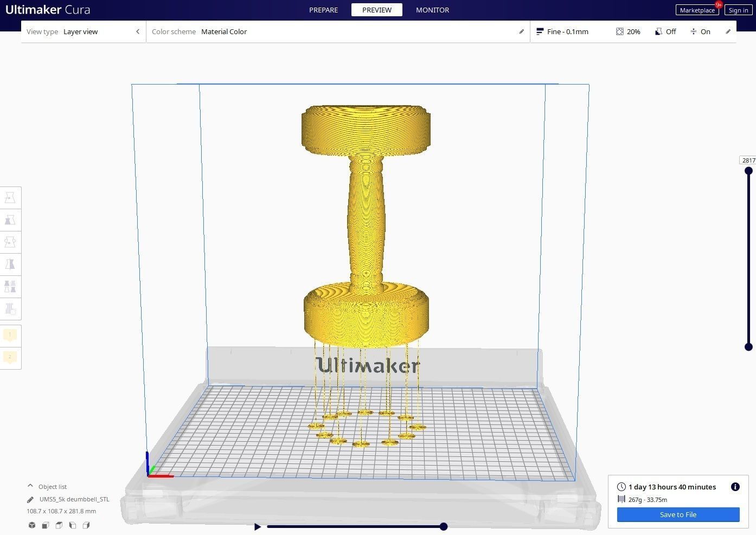Click Save to File
This screenshot has height=535, width=756.
pyautogui.click(x=678, y=514)
